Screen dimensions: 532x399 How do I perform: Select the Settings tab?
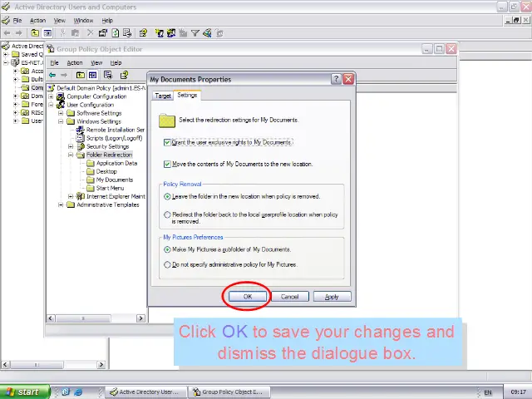click(187, 95)
